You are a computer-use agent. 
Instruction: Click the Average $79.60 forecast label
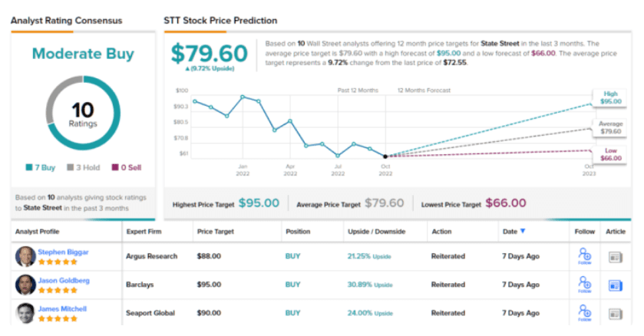tap(609, 126)
